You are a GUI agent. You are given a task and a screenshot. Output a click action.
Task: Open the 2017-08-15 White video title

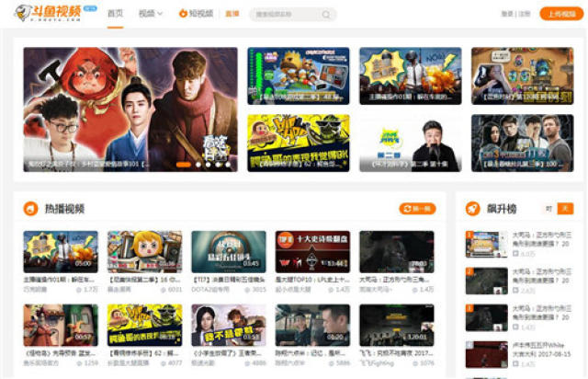tap(542, 350)
